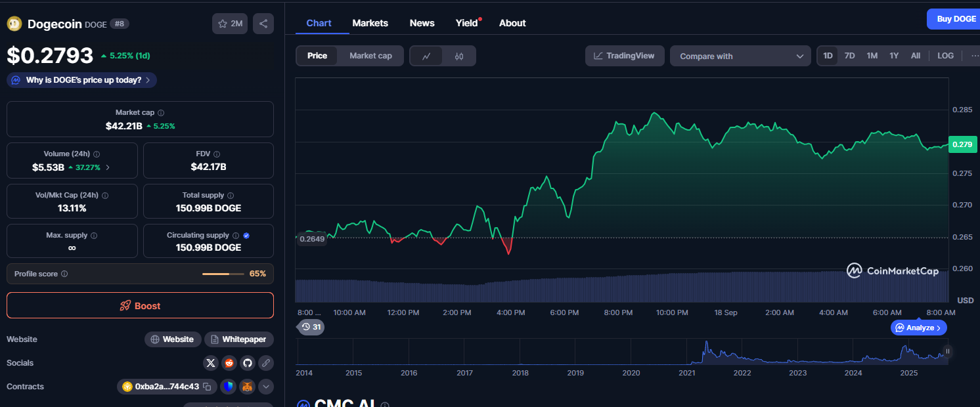Add Dogecoin to watchlist via star button
Image resolution: width=980 pixels, height=407 pixels.
pos(230,24)
